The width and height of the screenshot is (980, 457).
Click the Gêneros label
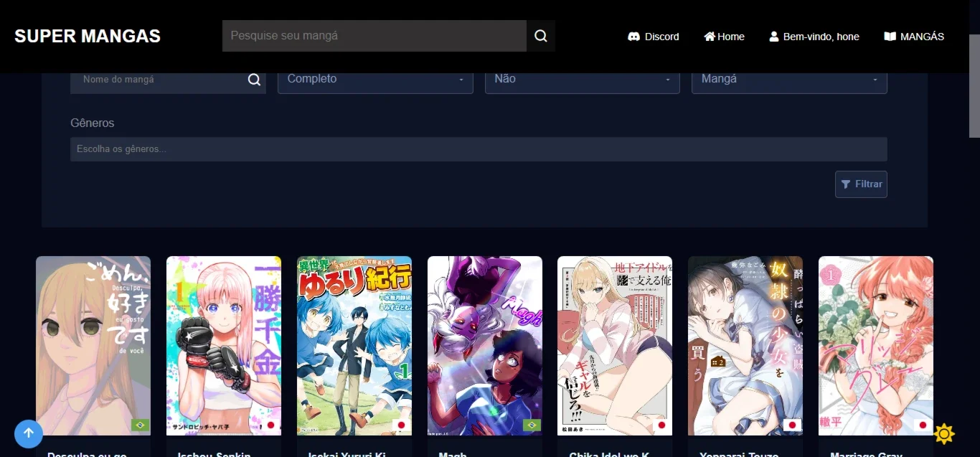click(93, 123)
